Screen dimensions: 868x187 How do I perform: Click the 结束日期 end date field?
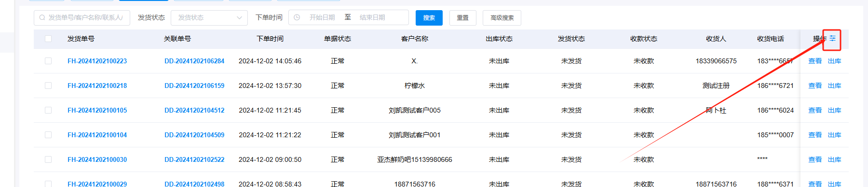tap(372, 17)
